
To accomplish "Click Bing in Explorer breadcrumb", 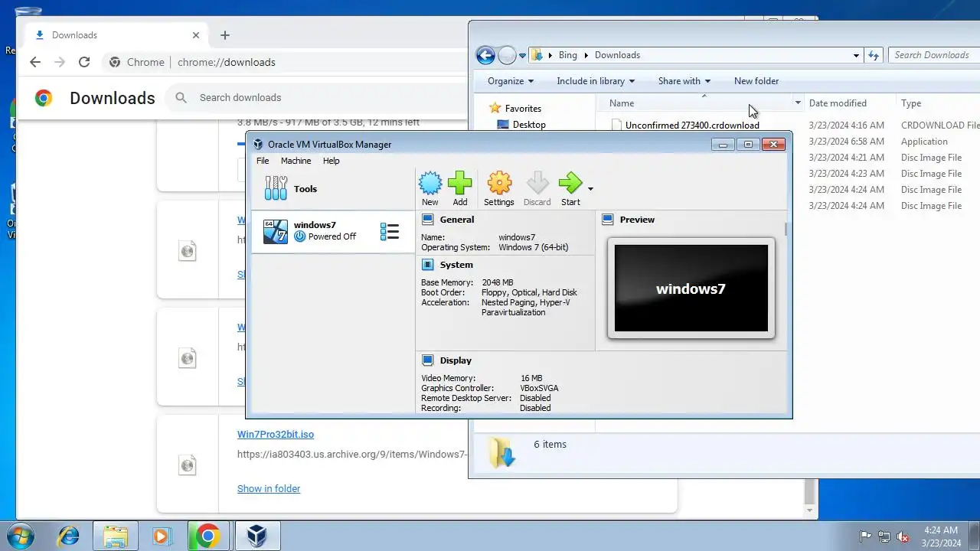I will pyautogui.click(x=568, y=55).
